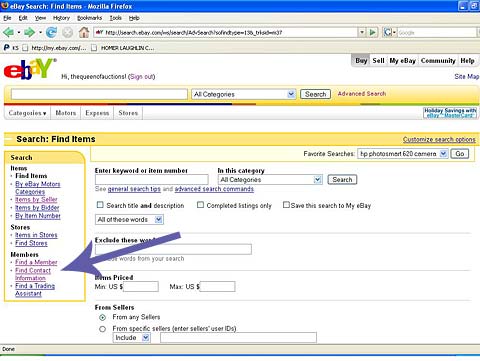The height and width of the screenshot is (361, 480).
Task: Open the View menu
Action: [40, 18]
